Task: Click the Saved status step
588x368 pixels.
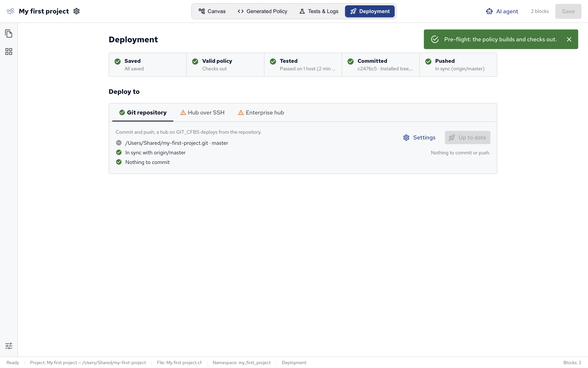Action: point(148,65)
